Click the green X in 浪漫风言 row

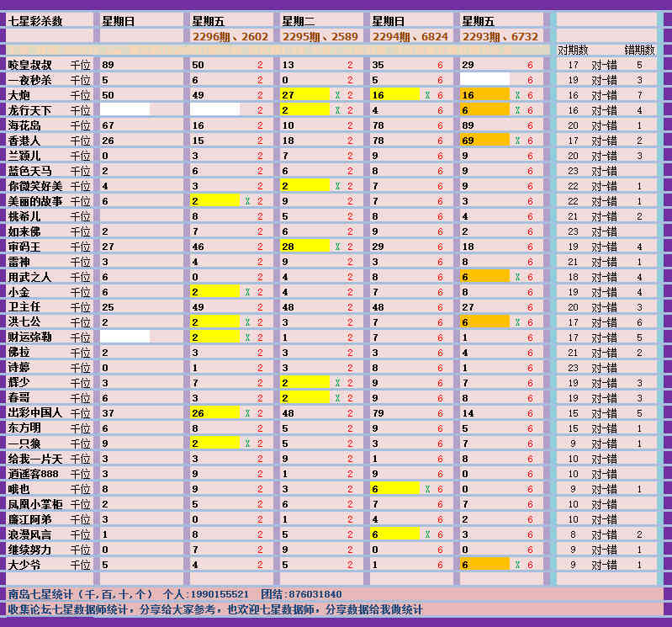pos(427,534)
